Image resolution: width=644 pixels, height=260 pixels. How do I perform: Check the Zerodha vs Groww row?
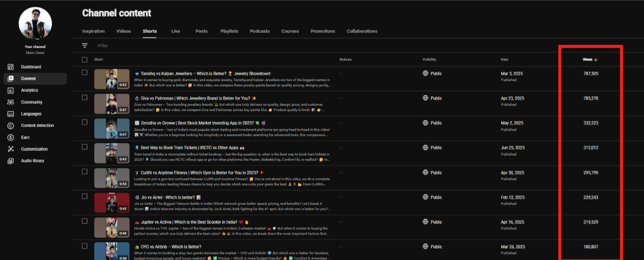pos(85,122)
